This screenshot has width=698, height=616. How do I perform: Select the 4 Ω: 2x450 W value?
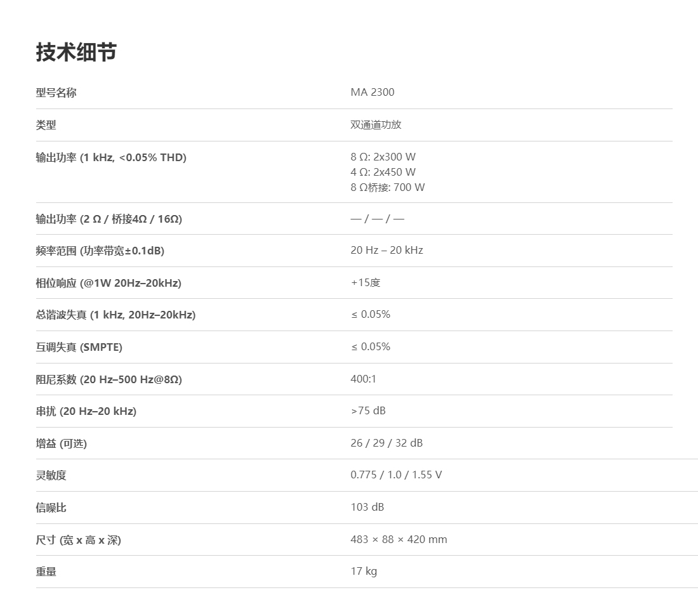click(x=383, y=172)
